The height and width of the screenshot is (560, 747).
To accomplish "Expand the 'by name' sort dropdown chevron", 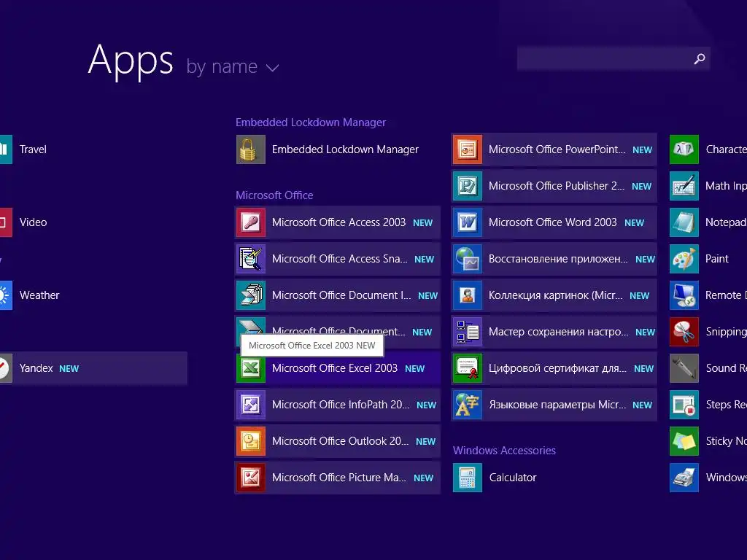I will click(x=272, y=68).
